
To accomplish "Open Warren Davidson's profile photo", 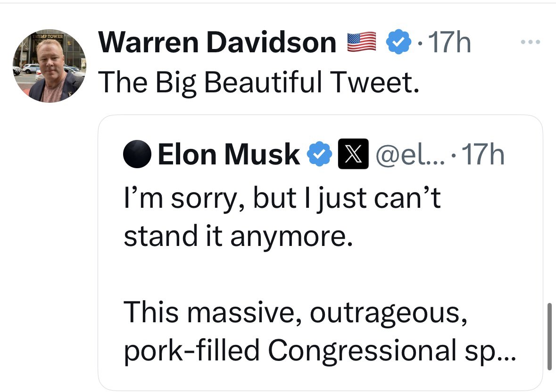I will [49, 65].
